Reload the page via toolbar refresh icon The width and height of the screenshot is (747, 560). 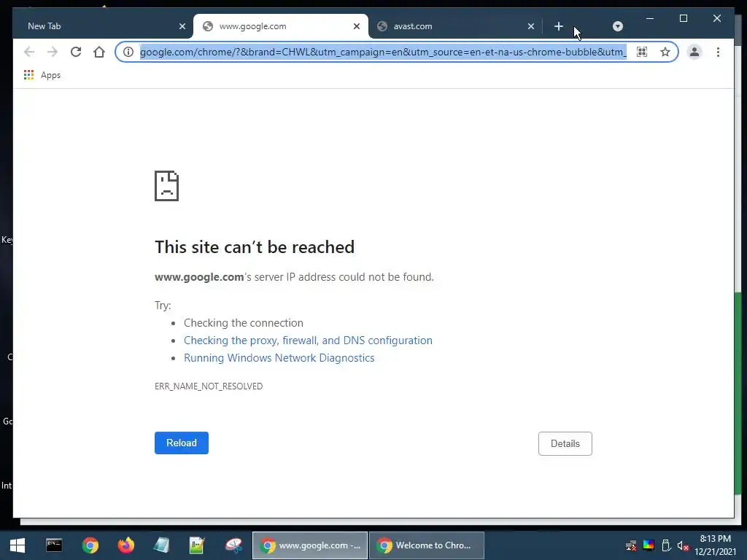pyautogui.click(x=76, y=52)
